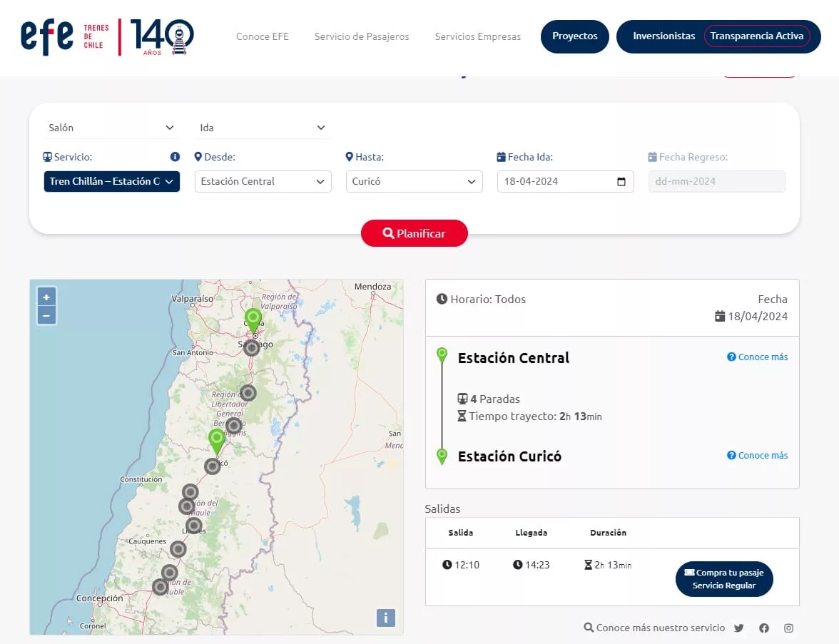Open the Facebook social icon
This screenshot has height=644, width=839.
(x=764, y=628)
